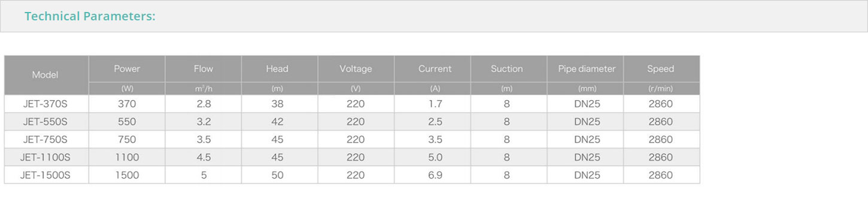The height and width of the screenshot is (221, 868).
Task: Select the Head column header
Action: pos(280,69)
